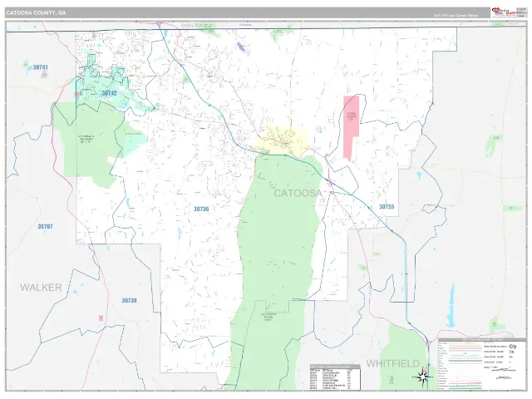Click the small pink square in Walker county
This screenshot has height=399, width=532.
[x=101, y=318]
